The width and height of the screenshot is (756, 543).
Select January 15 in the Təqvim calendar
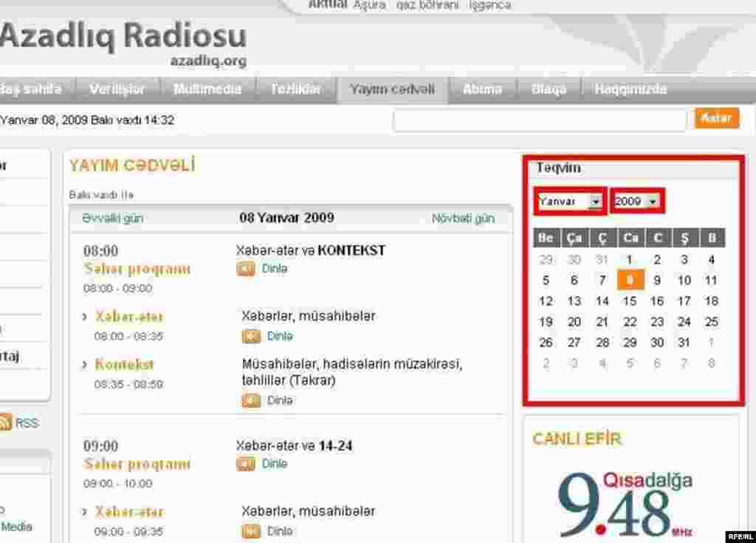pyautogui.click(x=630, y=301)
